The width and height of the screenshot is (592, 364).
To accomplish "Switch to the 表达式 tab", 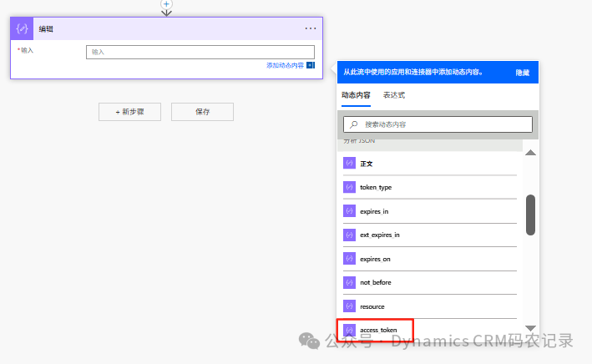I will 394,95.
